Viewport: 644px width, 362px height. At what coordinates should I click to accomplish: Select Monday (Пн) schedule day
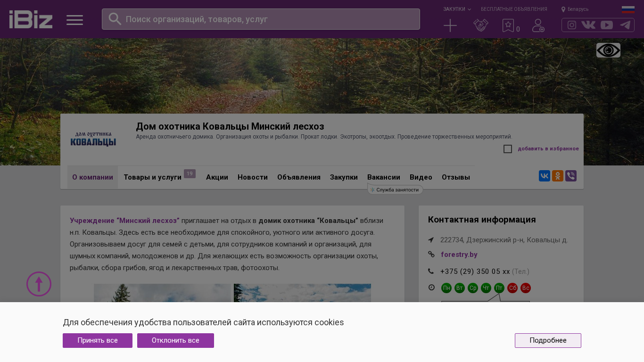click(446, 288)
